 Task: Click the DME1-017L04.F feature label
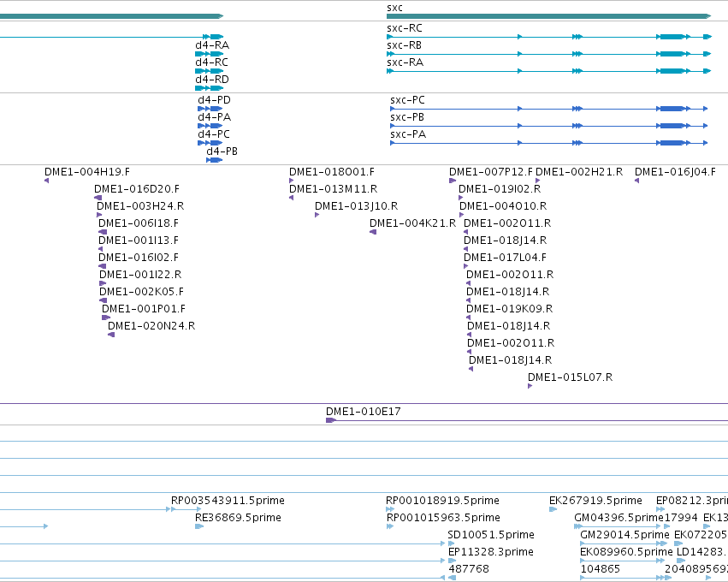[505, 258]
